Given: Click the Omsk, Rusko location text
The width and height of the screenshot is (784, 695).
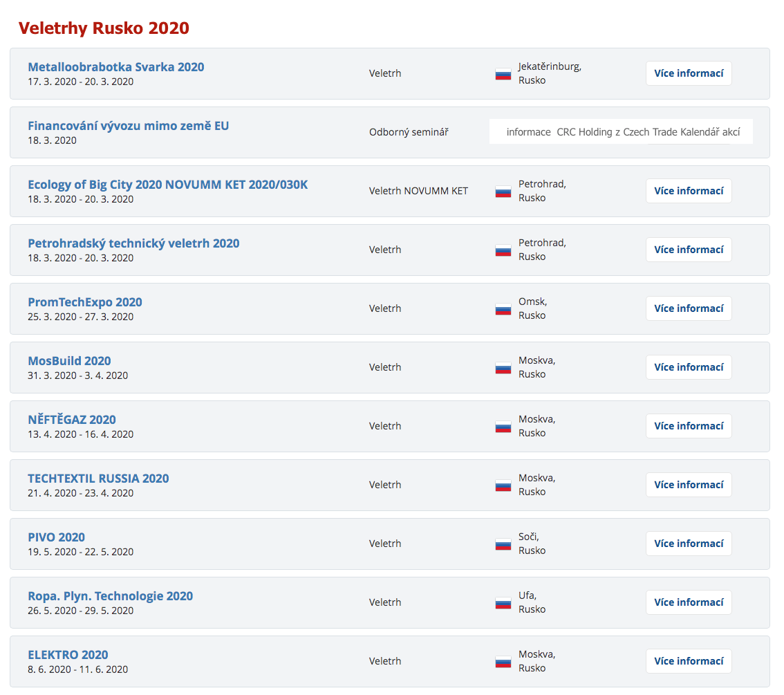Looking at the screenshot, I should (532, 308).
